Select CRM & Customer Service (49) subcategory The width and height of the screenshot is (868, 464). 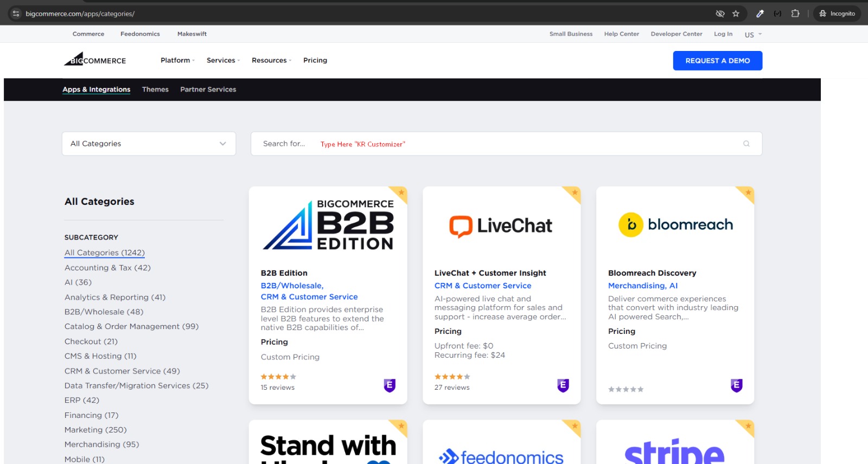point(122,371)
